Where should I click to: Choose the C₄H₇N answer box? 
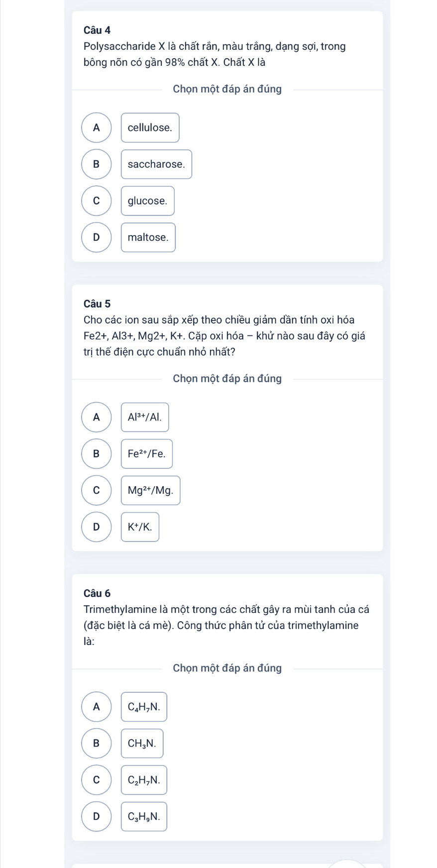point(144,707)
